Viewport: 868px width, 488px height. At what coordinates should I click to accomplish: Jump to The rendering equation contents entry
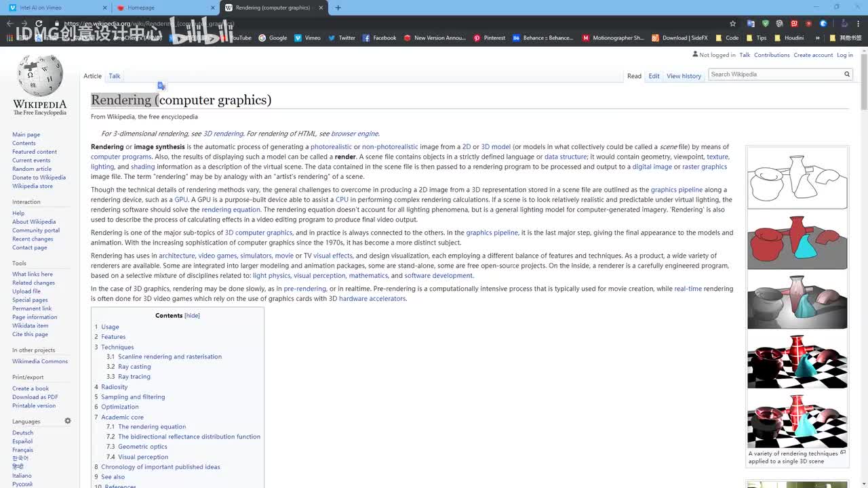pos(152,427)
